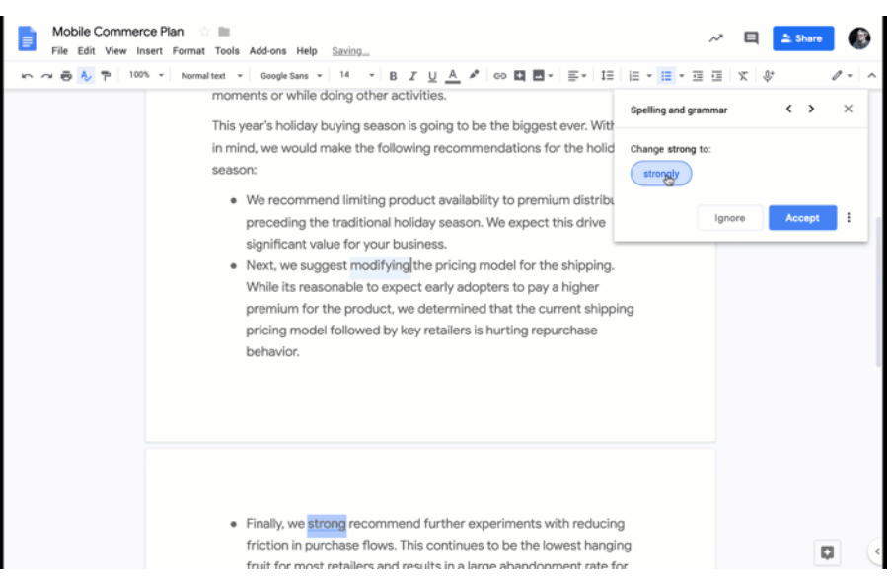
Task: Click the blue Share button
Action: (x=803, y=38)
